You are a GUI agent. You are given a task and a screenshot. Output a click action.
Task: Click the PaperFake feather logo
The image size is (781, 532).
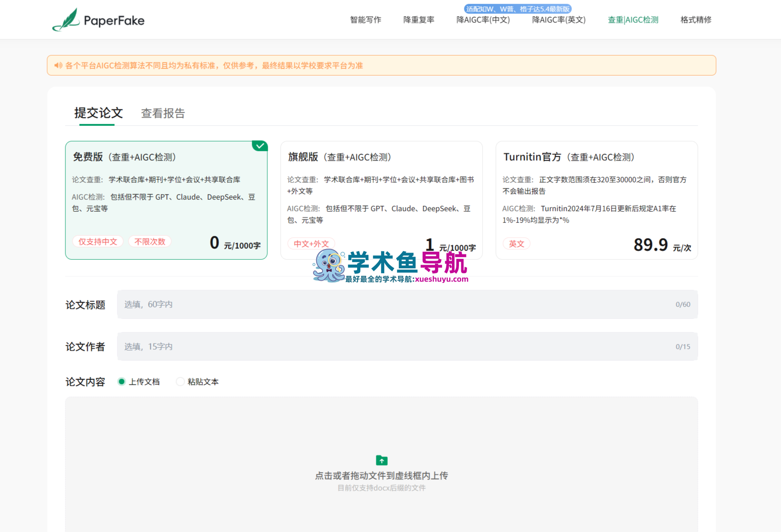pyautogui.click(x=66, y=20)
